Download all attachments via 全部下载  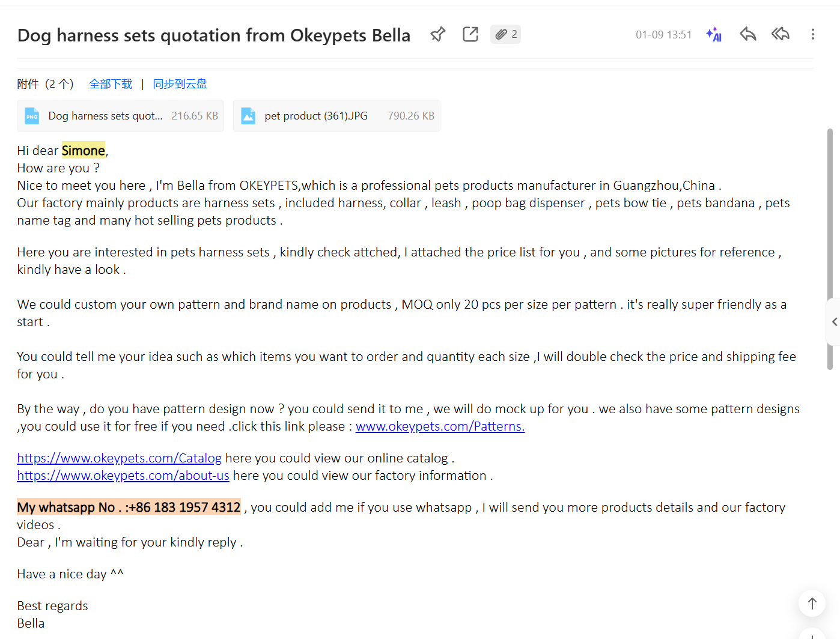tap(111, 84)
